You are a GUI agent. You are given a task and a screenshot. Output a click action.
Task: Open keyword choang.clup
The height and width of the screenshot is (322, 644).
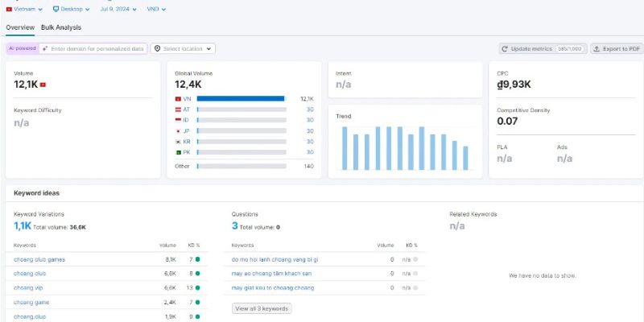30,316
